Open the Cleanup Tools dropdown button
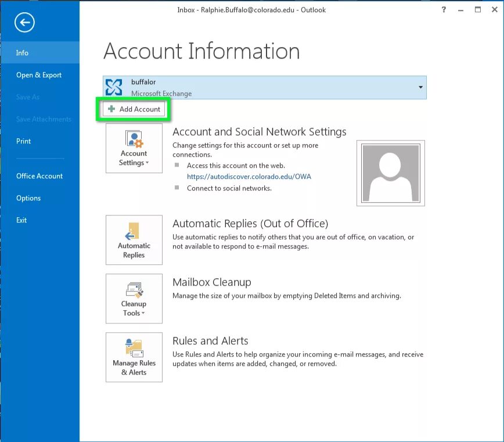Image resolution: width=504 pixels, height=442 pixels. (x=134, y=299)
